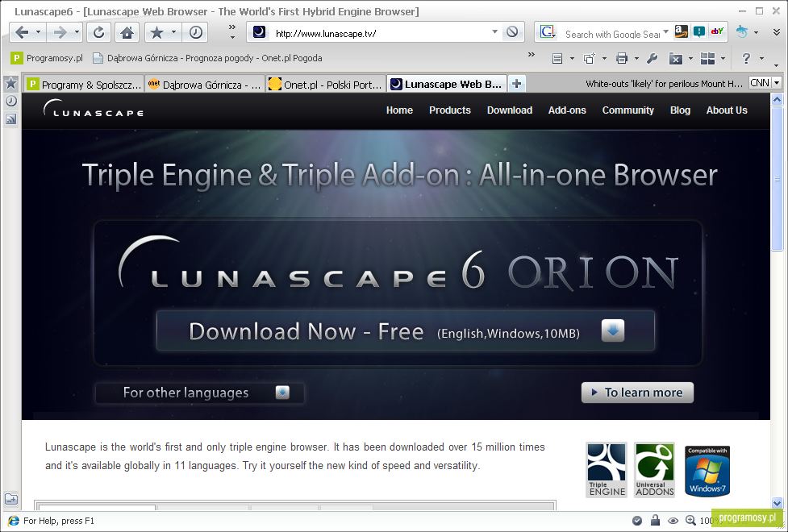Click the Amazon search engine icon
788x532 pixels.
[681, 31]
